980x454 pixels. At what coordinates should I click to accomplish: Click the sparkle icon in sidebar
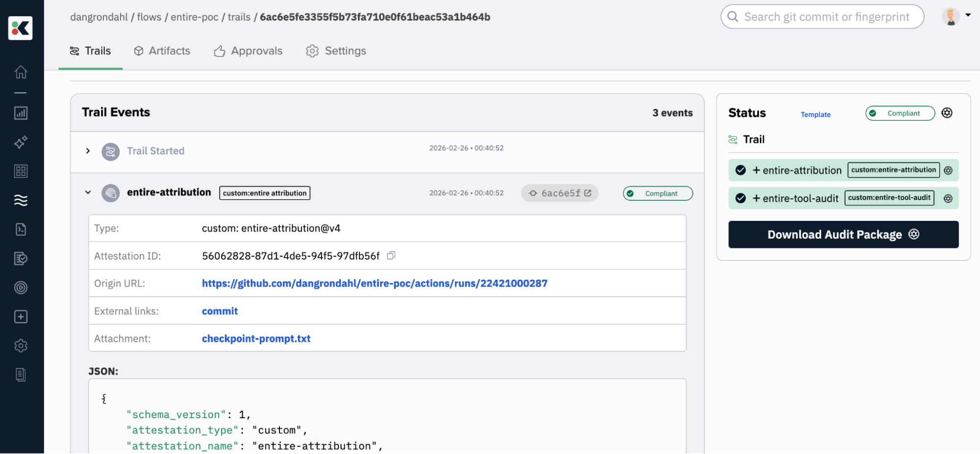pyautogui.click(x=21, y=142)
